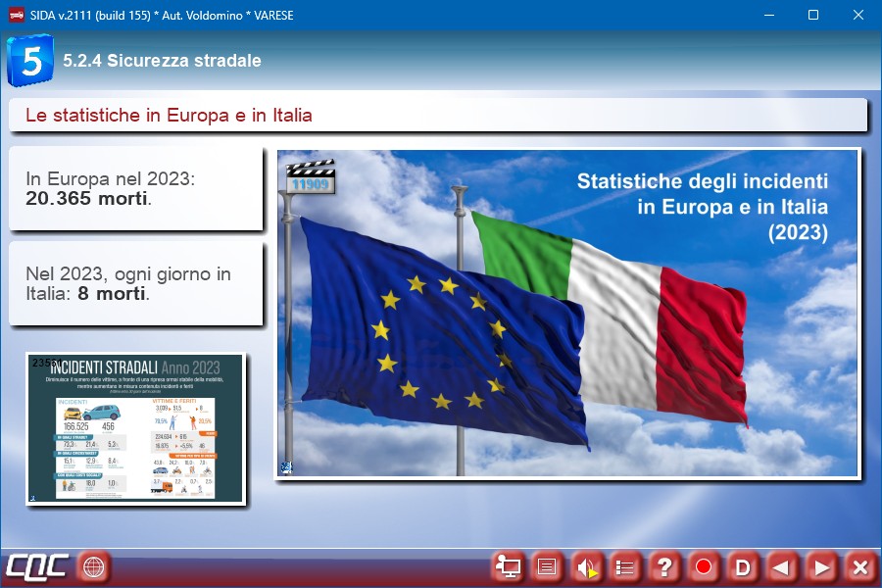Go to previous slide with left arrow
Viewport: 882px width, 588px height.
(x=781, y=566)
